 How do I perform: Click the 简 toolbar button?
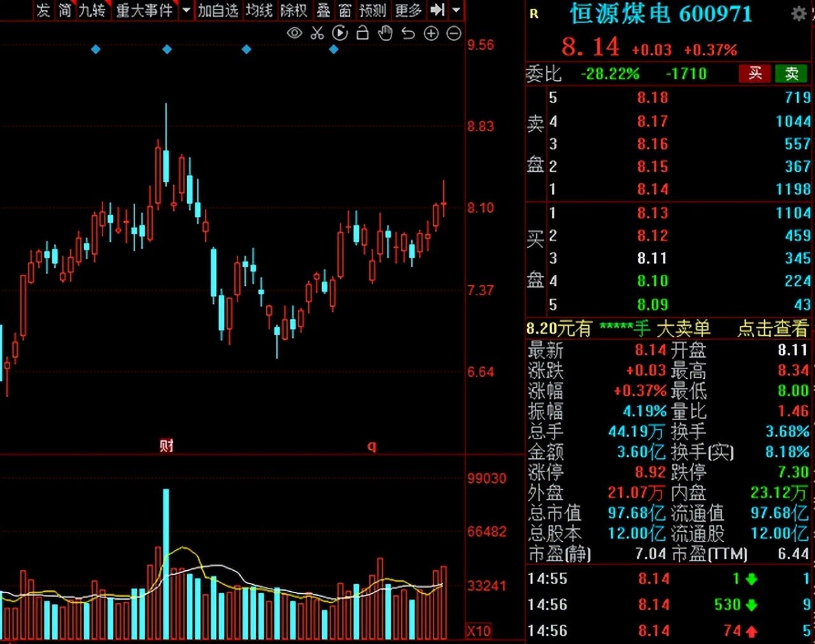pos(65,10)
